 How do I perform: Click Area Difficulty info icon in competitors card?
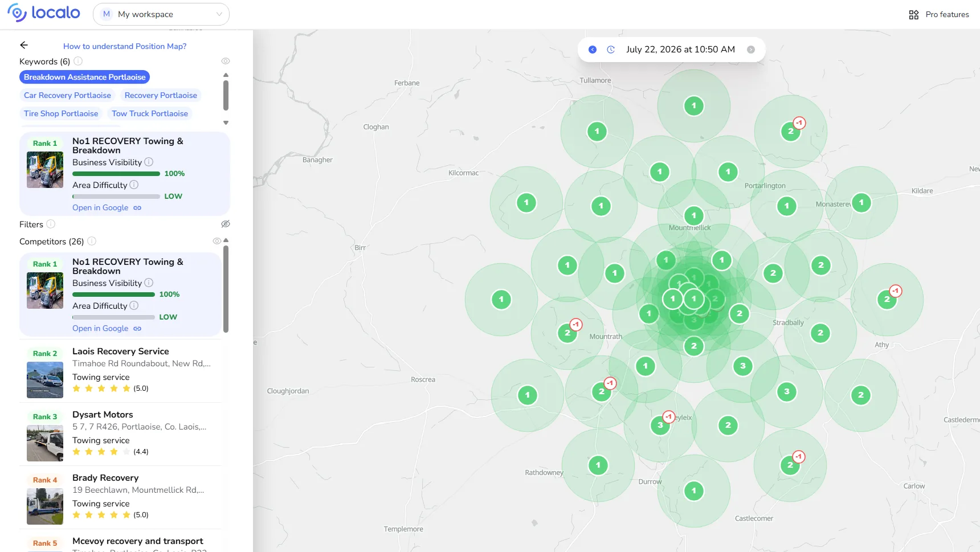click(x=134, y=305)
